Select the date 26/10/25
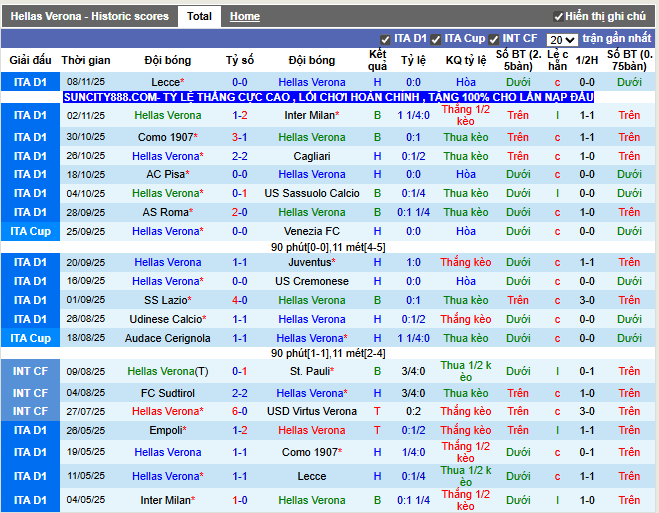 86,156
